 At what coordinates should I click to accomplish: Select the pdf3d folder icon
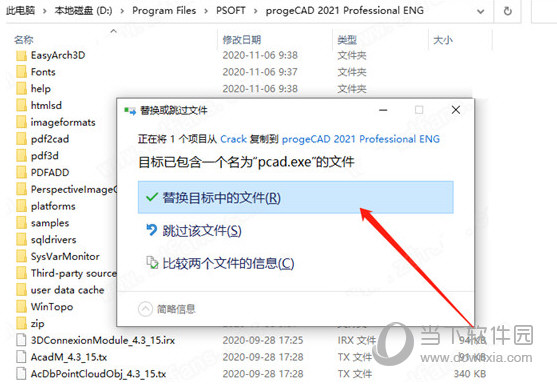tap(21, 156)
